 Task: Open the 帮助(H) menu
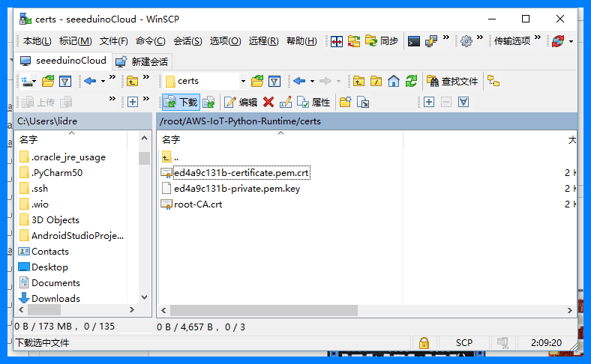tap(301, 41)
